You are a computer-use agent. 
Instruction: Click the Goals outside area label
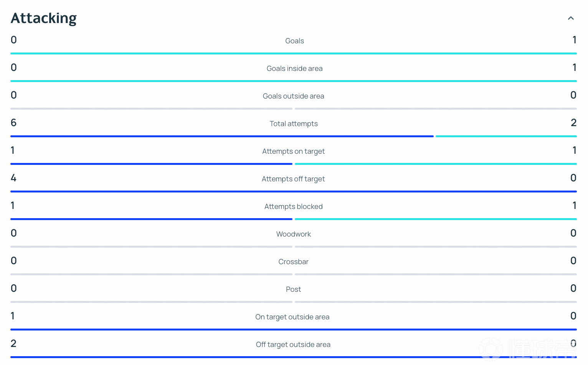[x=294, y=96]
